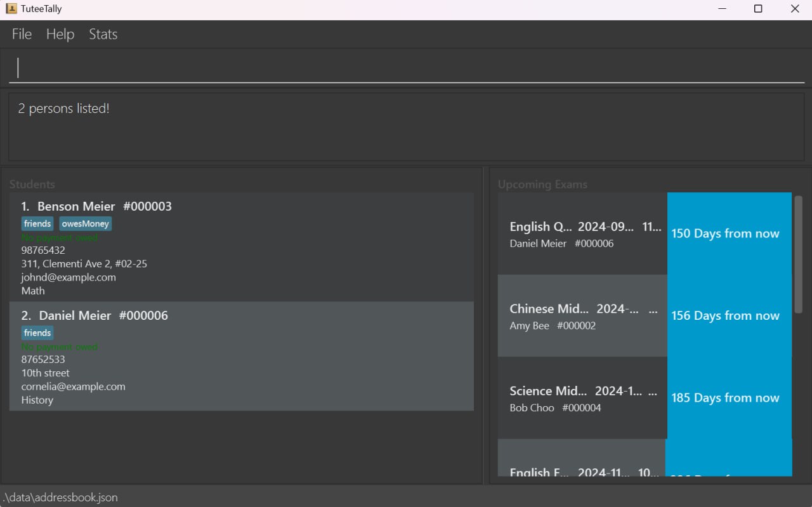This screenshot has height=507, width=812.
Task: Click the johnd@example.com email address
Action: [69, 277]
